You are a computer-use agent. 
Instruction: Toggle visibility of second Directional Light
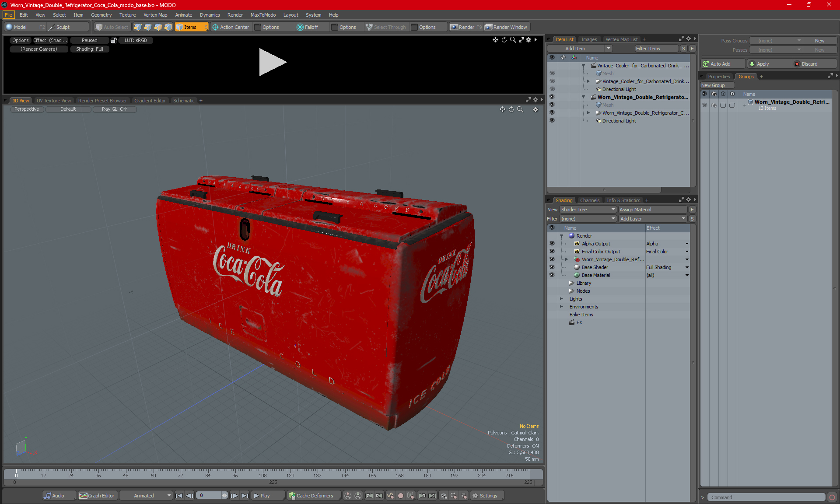tap(552, 121)
